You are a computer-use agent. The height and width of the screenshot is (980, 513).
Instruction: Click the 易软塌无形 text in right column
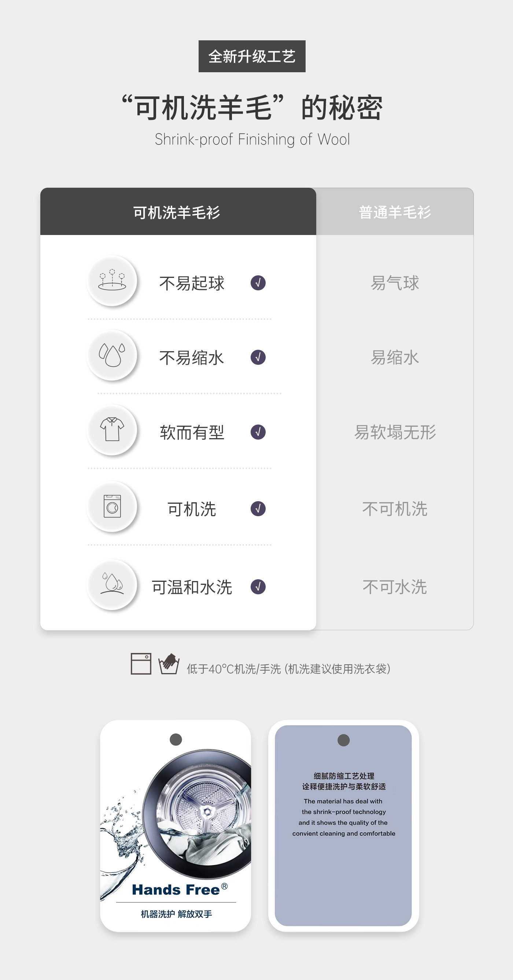[x=395, y=432]
